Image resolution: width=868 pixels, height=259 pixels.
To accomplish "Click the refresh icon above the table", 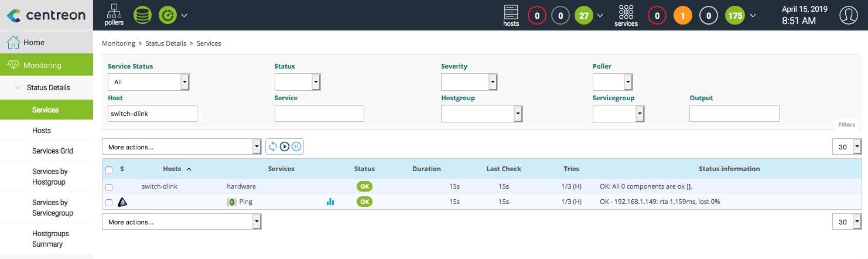I will pos(273,146).
